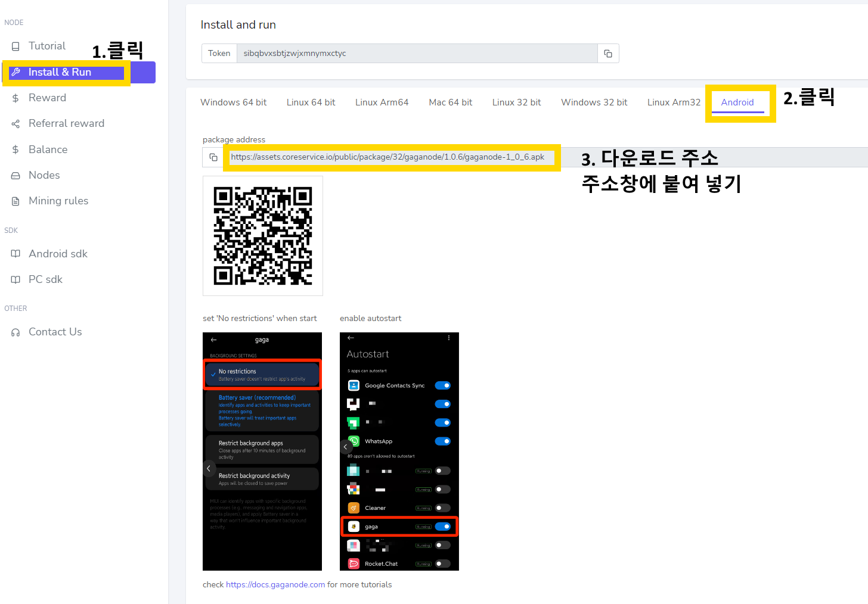This screenshot has height=604, width=868.
Task: Click the Nodes drive icon
Action: tap(15, 175)
